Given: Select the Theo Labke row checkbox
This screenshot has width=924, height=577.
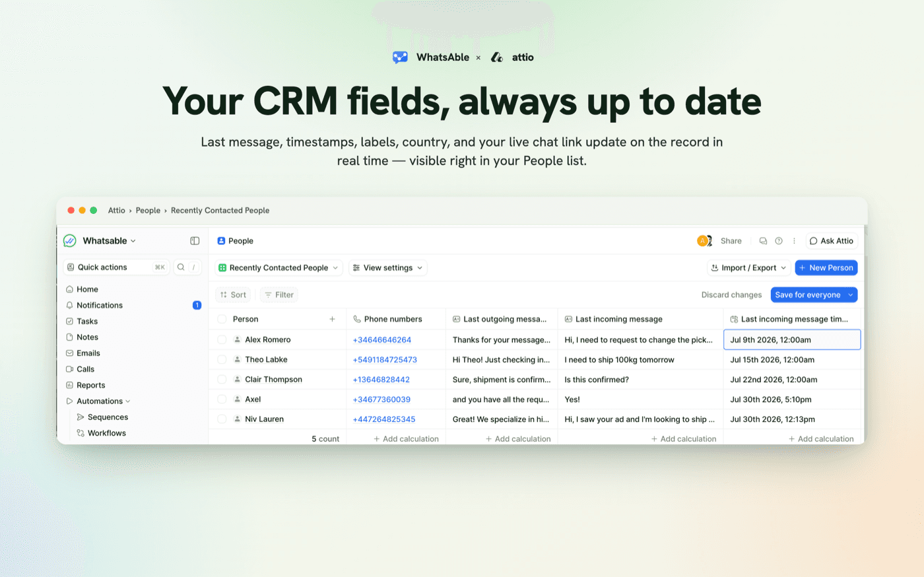Looking at the screenshot, I should click(x=222, y=360).
